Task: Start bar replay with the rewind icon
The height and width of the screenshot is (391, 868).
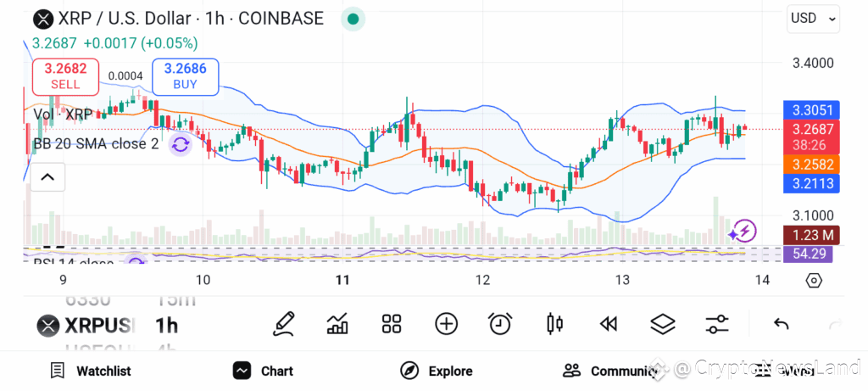Action: click(x=609, y=324)
